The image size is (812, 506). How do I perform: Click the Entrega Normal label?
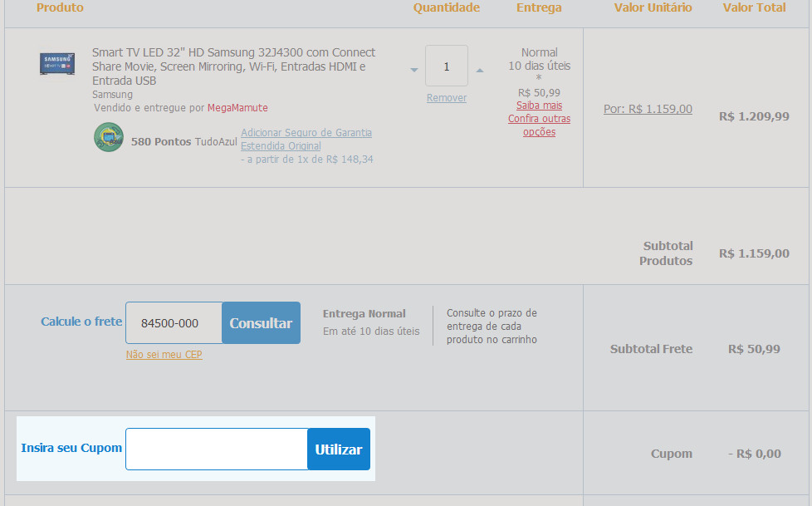tap(364, 314)
